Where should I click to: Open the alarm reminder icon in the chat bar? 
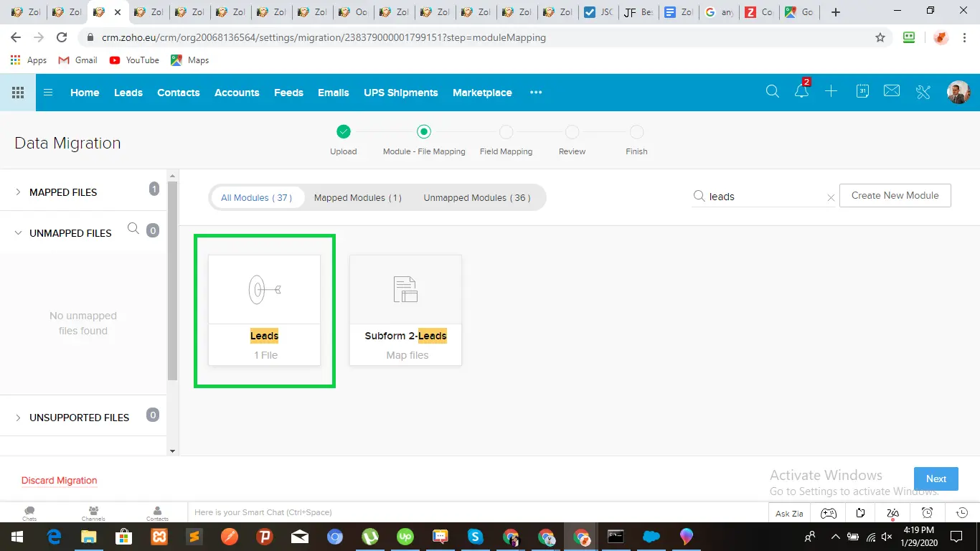tap(927, 512)
